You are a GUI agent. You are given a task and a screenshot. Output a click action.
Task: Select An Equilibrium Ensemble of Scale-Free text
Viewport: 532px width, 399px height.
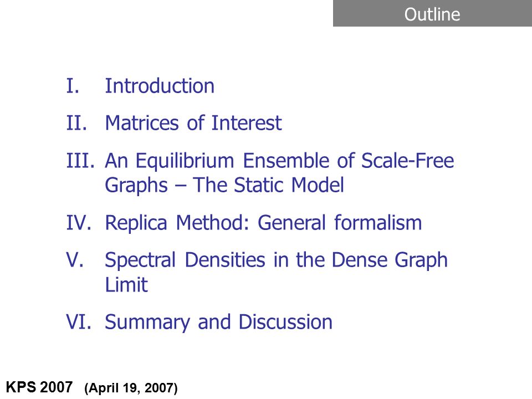pos(279,161)
